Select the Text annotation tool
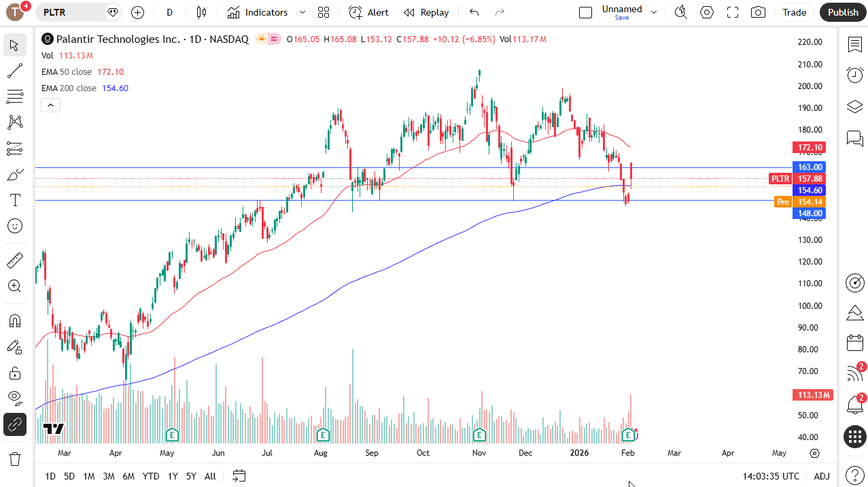868x487 pixels. pos(14,200)
